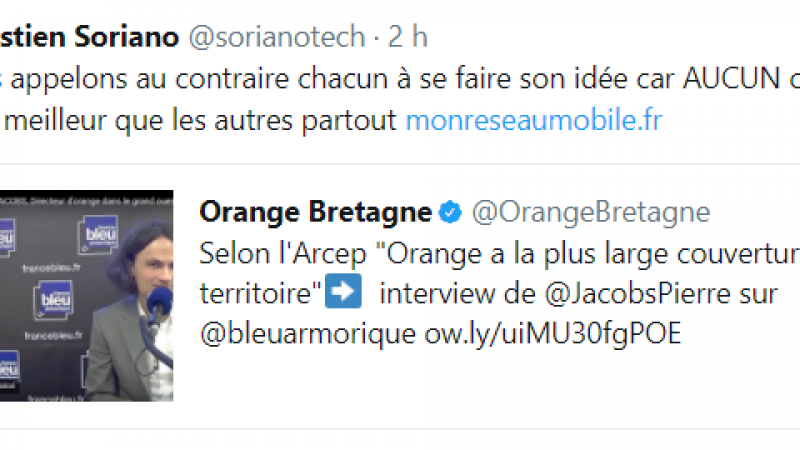The width and height of the screenshot is (800, 450).
Task: Click the Orange Bretagne account name
Action: (316, 212)
